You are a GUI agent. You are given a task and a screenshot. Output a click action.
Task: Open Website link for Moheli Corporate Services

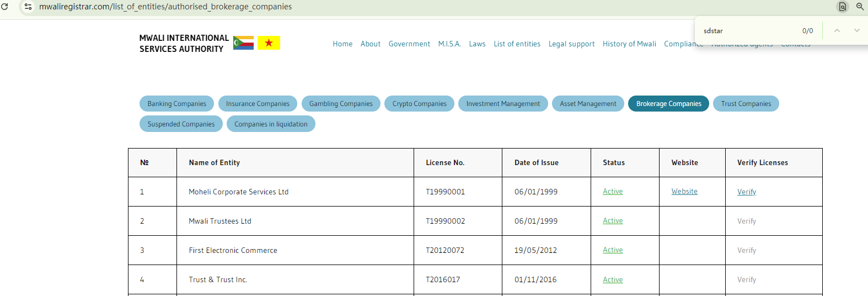(684, 192)
